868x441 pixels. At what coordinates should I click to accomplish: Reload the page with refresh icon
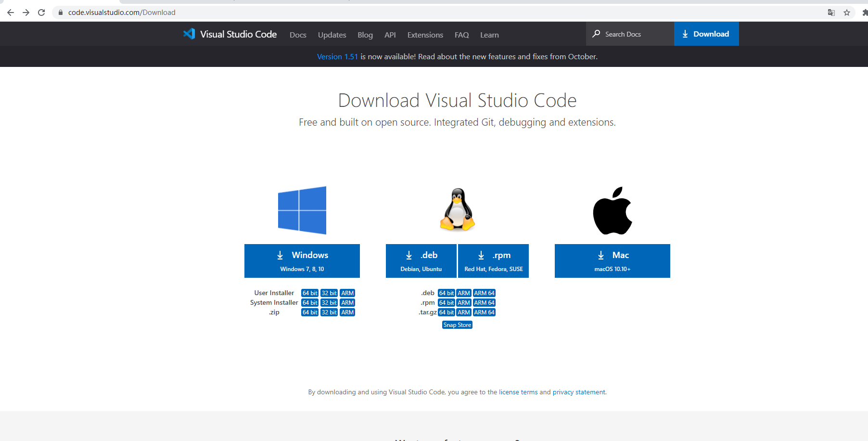(x=41, y=13)
